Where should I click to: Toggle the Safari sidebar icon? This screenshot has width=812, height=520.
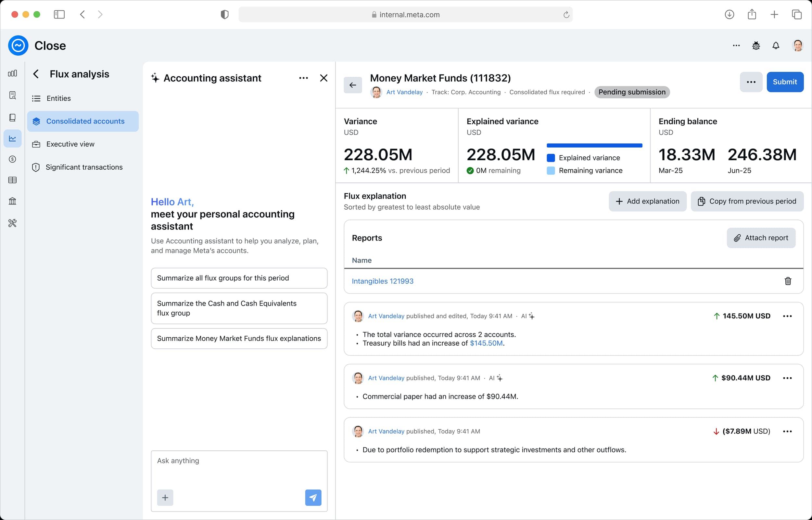tap(59, 15)
